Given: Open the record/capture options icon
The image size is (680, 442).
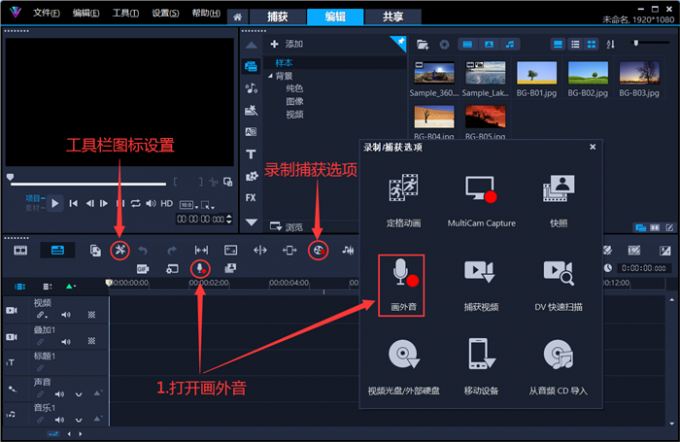Looking at the screenshot, I should point(318,249).
